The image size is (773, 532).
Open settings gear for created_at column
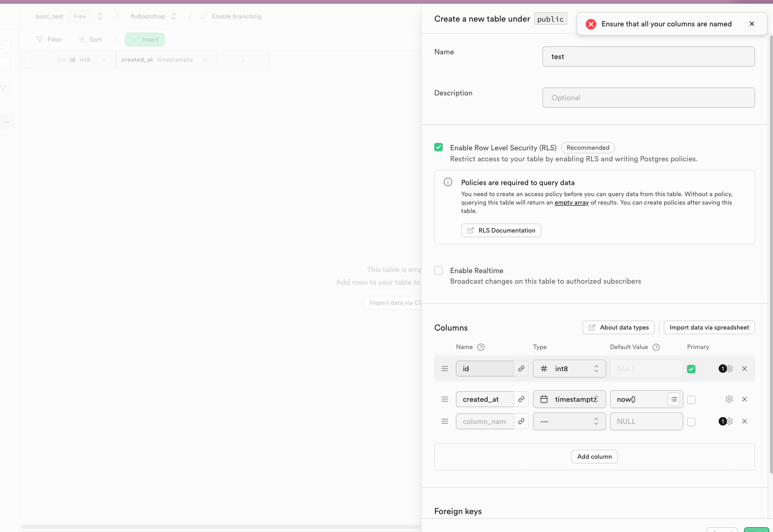(729, 399)
